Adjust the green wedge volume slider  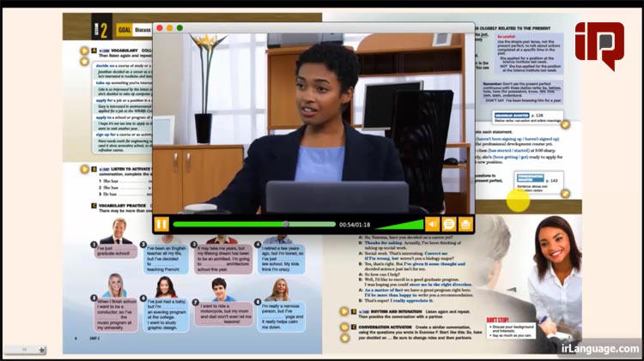399,225
